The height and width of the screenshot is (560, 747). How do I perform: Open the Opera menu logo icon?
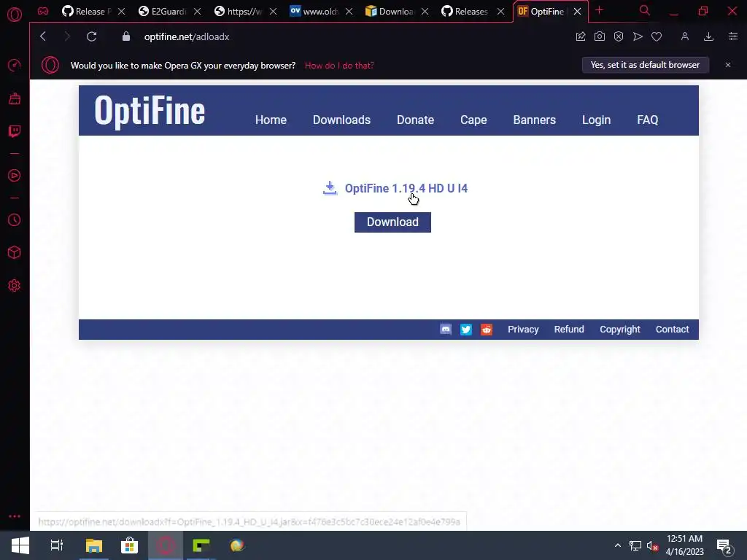click(15, 15)
